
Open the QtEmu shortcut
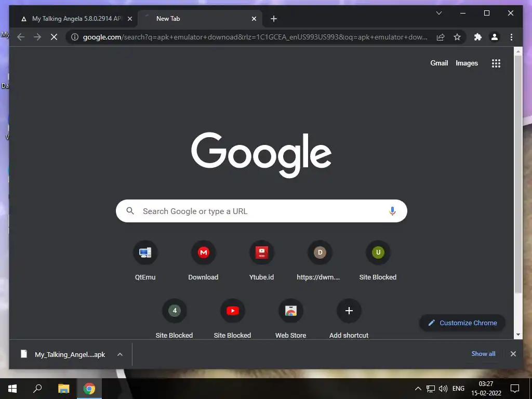[x=145, y=260]
